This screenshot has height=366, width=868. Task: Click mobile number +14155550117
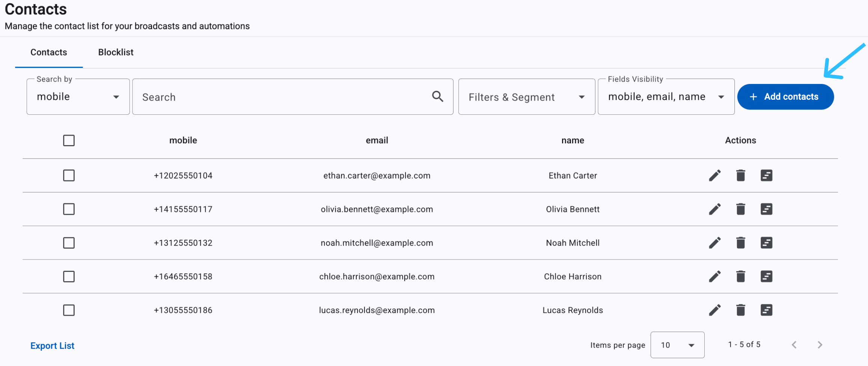(x=183, y=209)
